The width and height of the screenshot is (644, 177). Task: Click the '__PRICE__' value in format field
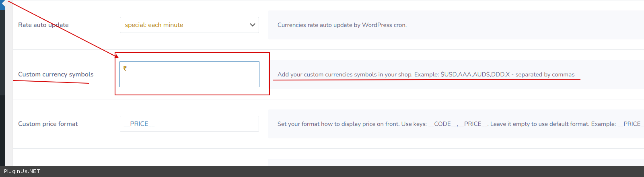(x=139, y=124)
